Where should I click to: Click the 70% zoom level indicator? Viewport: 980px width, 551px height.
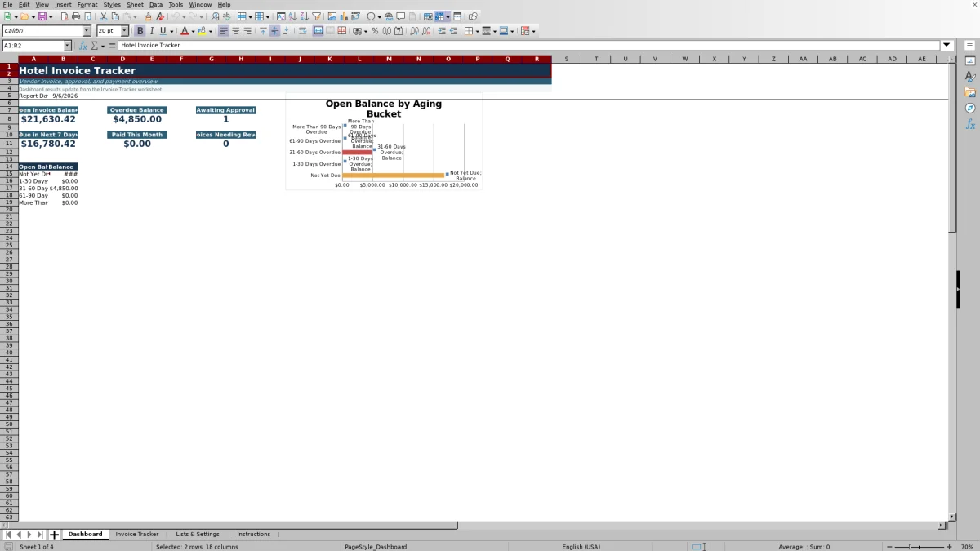(x=967, y=547)
